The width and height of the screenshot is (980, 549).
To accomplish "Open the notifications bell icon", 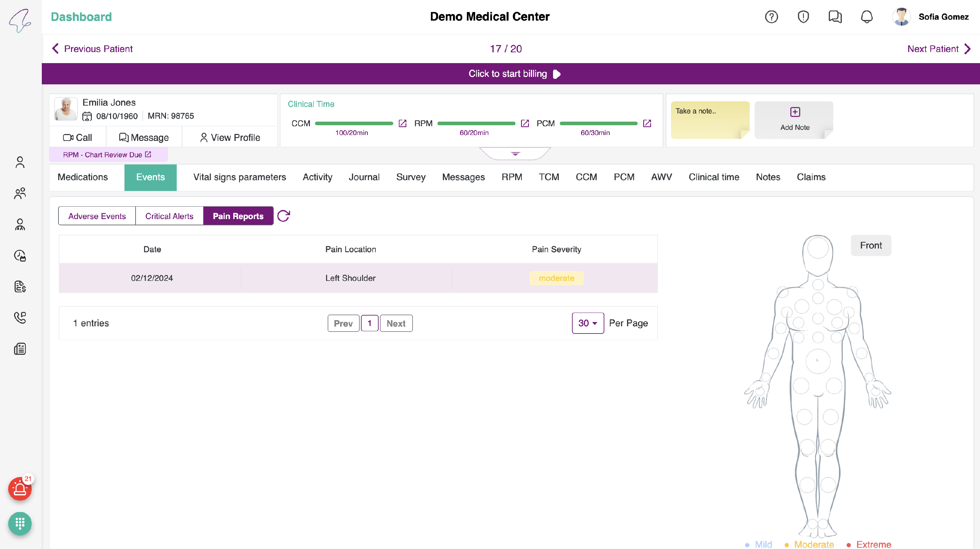I will click(867, 17).
